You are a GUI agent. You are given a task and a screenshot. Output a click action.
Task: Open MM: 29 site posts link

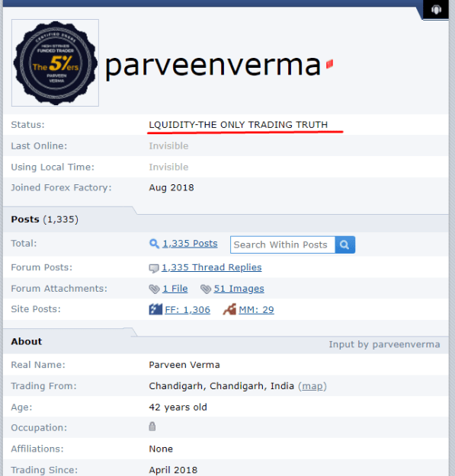[x=256, y=310]
